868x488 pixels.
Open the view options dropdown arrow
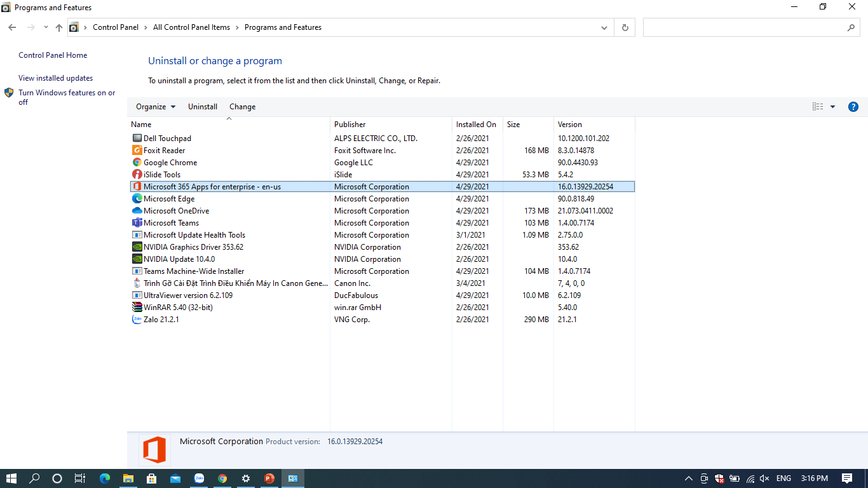coord(832,107)
